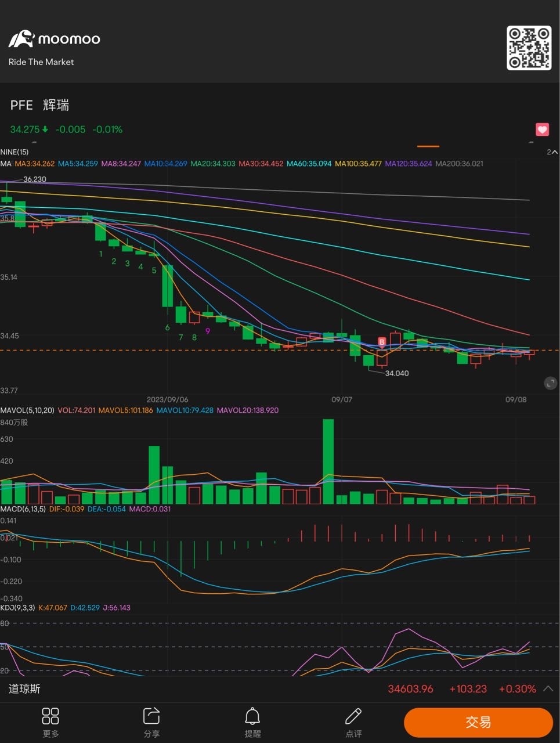This screenshot has height=743, width=560.
Task: Click the orange 交易 trade button
Action: pyautogui.click(x=478, y=722)
